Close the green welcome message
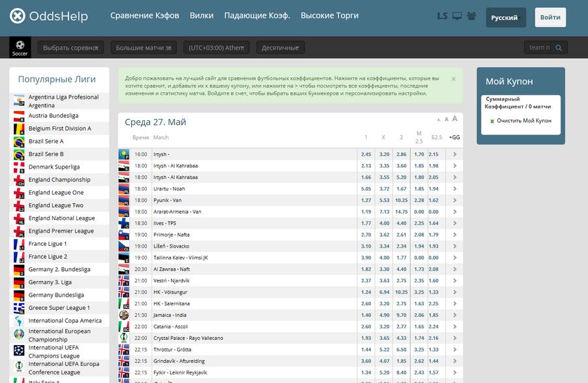Screen dimensions: 588x383 (x=453, y=79)
